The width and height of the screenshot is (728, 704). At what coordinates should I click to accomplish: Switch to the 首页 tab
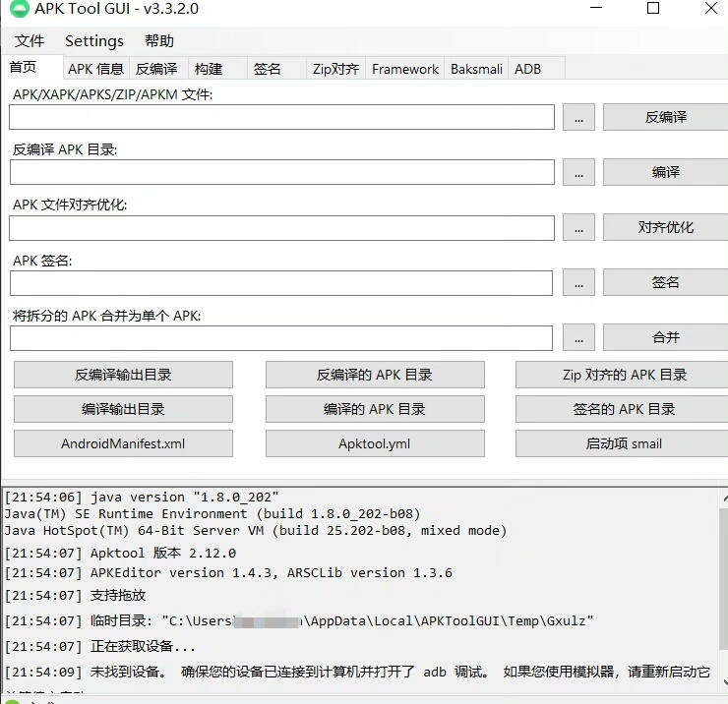point(32,68)
